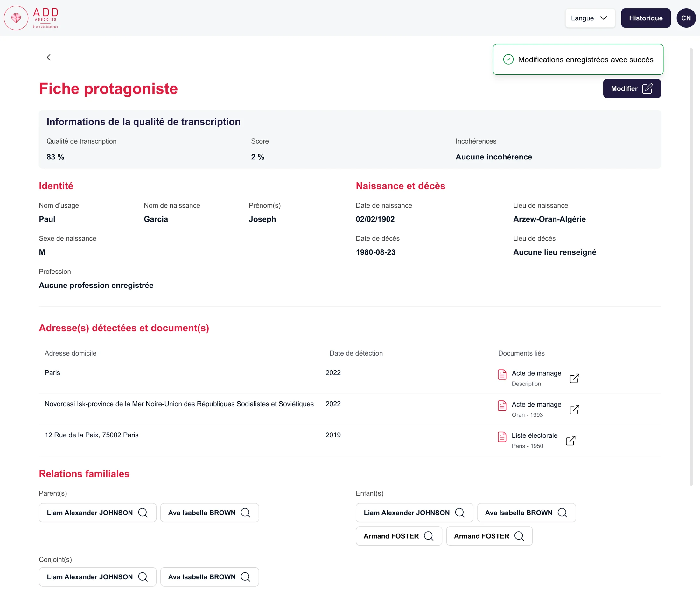Click document icon of Liste électorale
Viewport: 700px width, 608px height.
coord(502,437)
